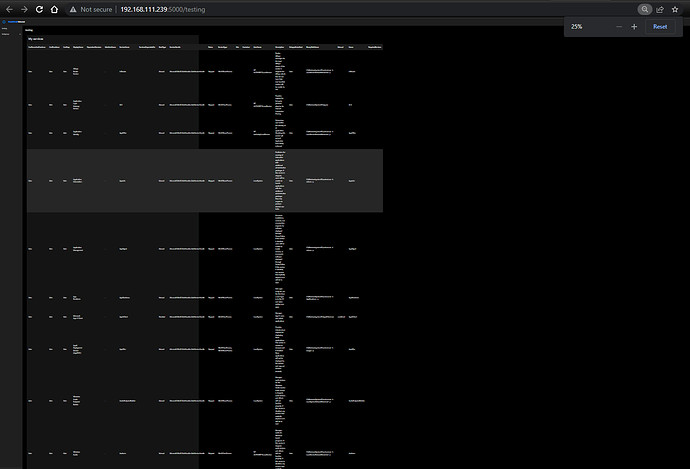Viewport: 690px width, 469px height.
Task: Click the My services heading
Action: pyautogui.click(x=36, y=39)
